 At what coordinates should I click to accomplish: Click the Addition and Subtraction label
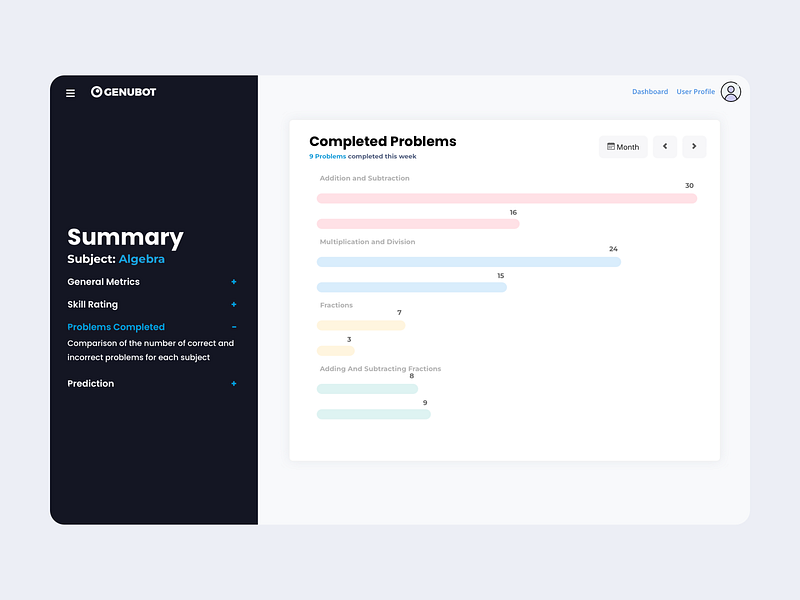pyautogui.click(x=364, y=178)
